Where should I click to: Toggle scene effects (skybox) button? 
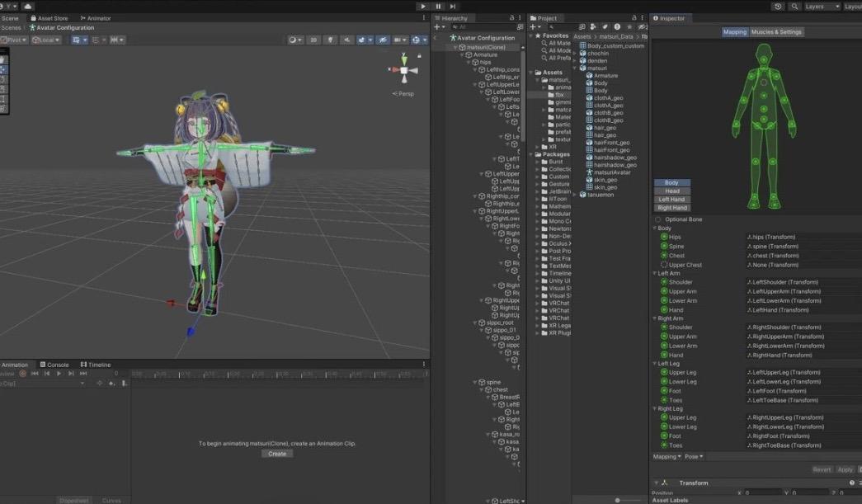click(x=364, y=40)
